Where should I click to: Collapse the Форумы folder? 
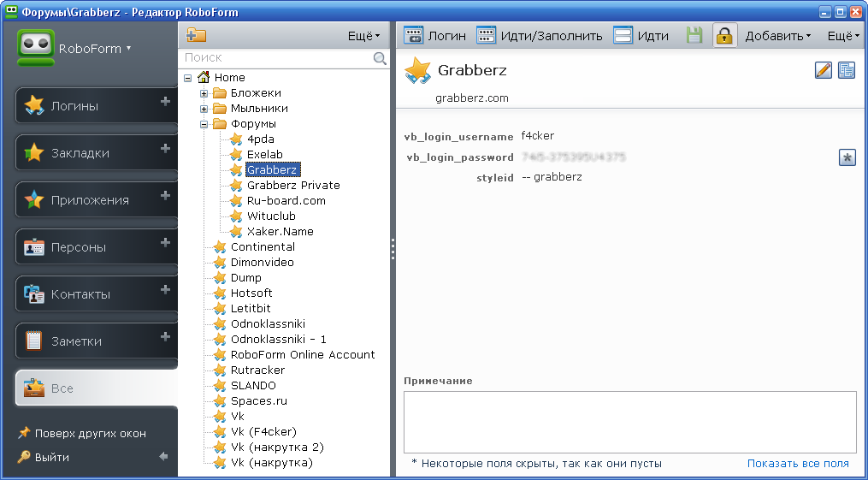[204, 124]
